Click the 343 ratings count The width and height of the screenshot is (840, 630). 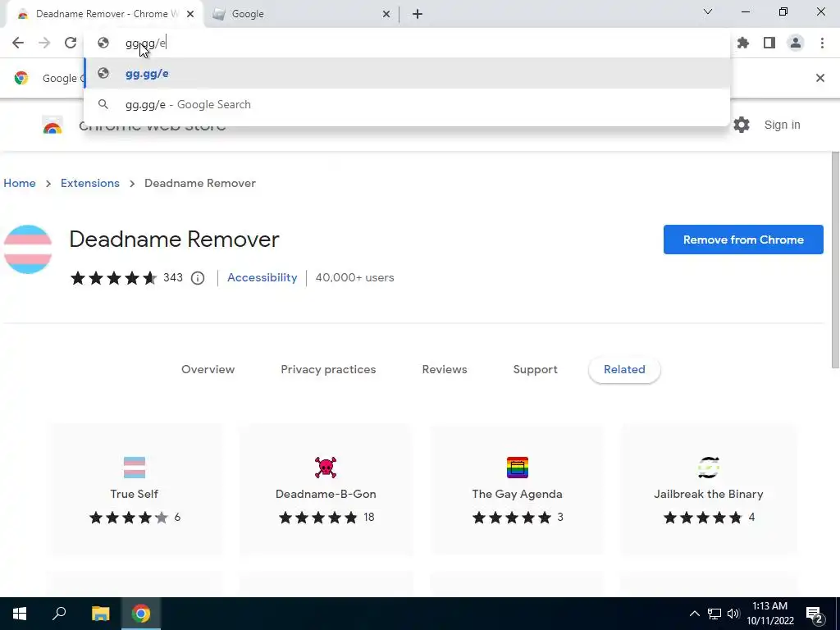pos(173,277)
